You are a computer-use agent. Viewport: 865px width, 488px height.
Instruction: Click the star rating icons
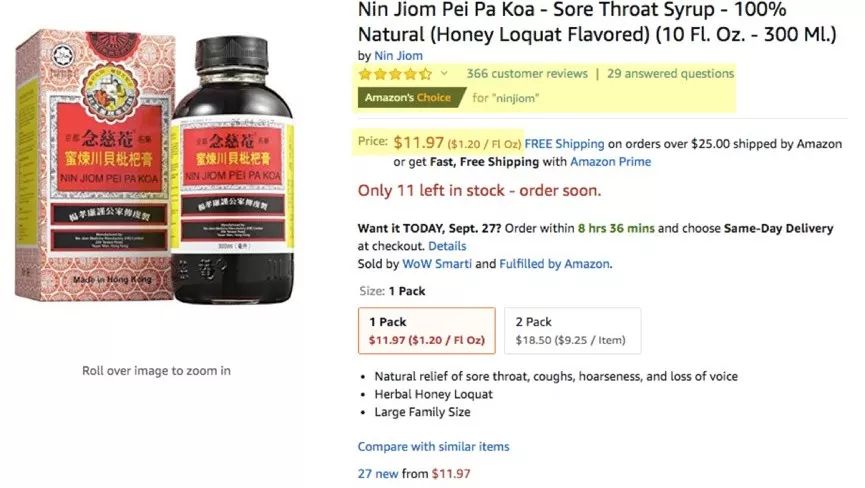coord(395,74)
